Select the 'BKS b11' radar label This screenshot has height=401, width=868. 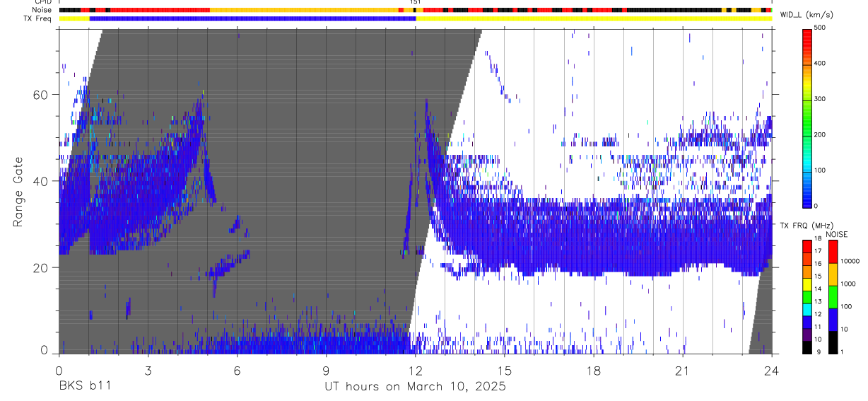(x=84, y=386)
